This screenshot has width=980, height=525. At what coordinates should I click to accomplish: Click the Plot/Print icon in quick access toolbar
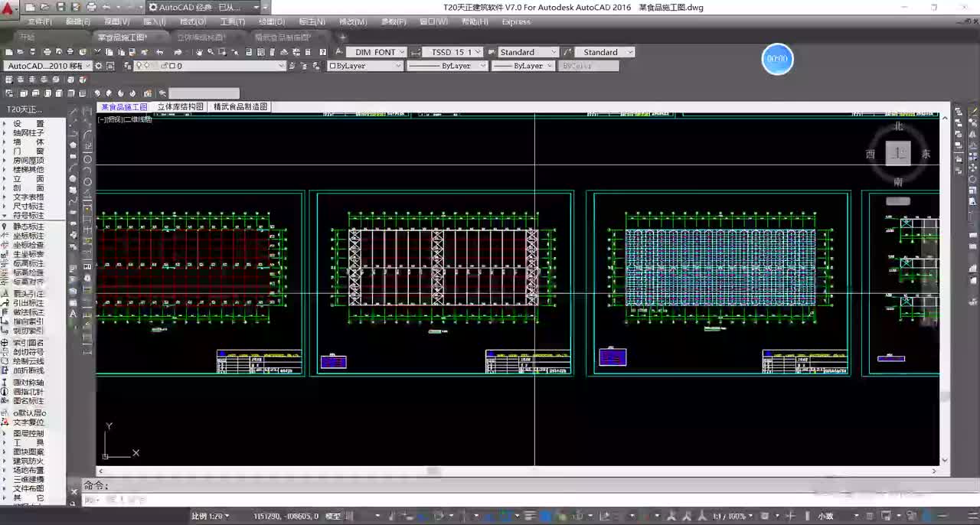92,7
